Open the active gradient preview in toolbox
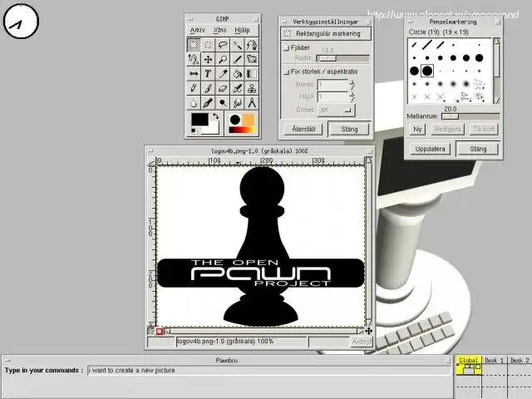 (x=242, y=130)
